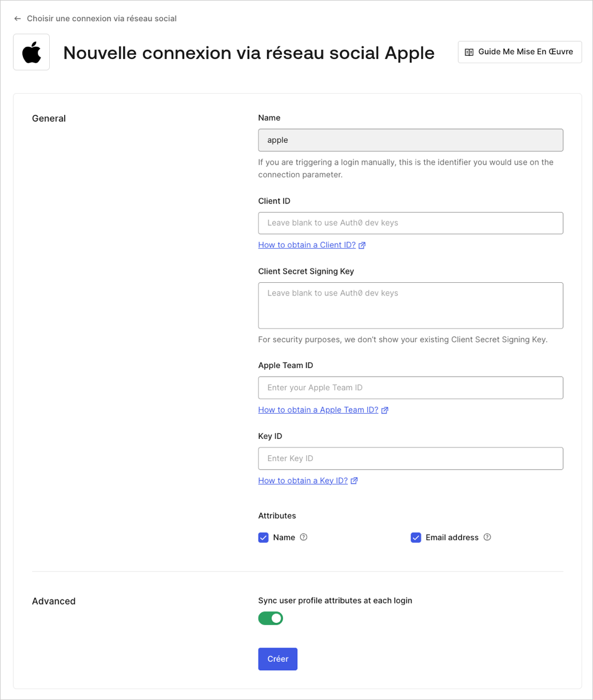Click the Email address checkbox label text
Image resolution: width=593 pixels, height=700 pixels.
pos(452,538)
